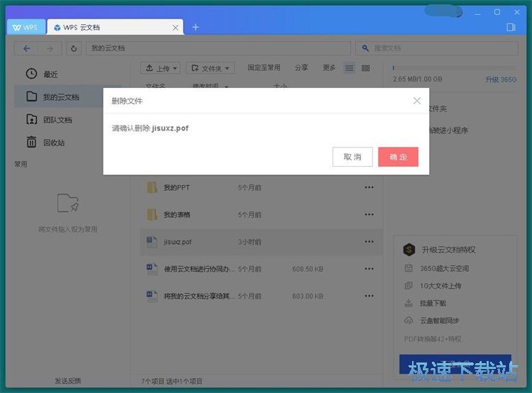The image size is (532, 393).
Task: Click the 批量下载 feature
Action: [x=433, y=303]
